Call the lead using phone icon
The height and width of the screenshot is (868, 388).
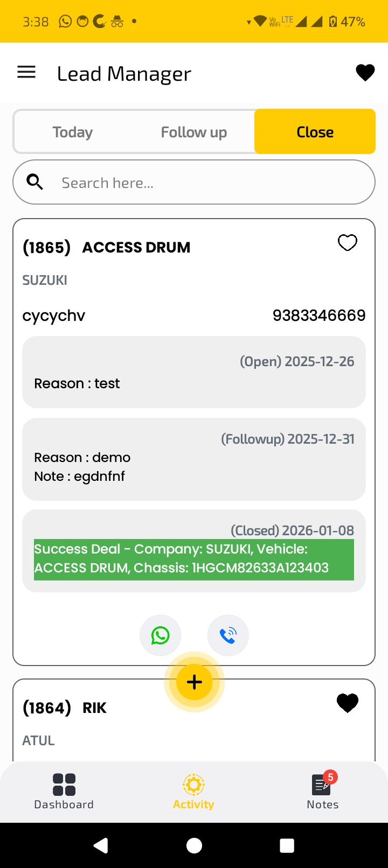(x=228, y=635)
